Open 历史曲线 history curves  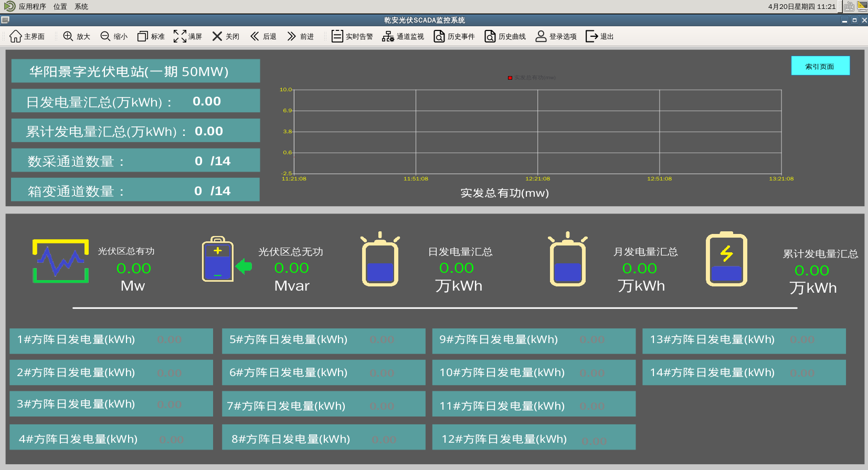point(505,36)
